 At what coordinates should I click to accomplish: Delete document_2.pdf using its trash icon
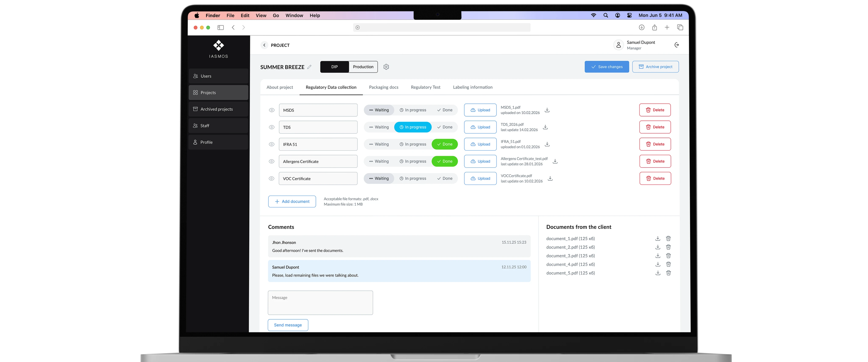tap(668, 247)
